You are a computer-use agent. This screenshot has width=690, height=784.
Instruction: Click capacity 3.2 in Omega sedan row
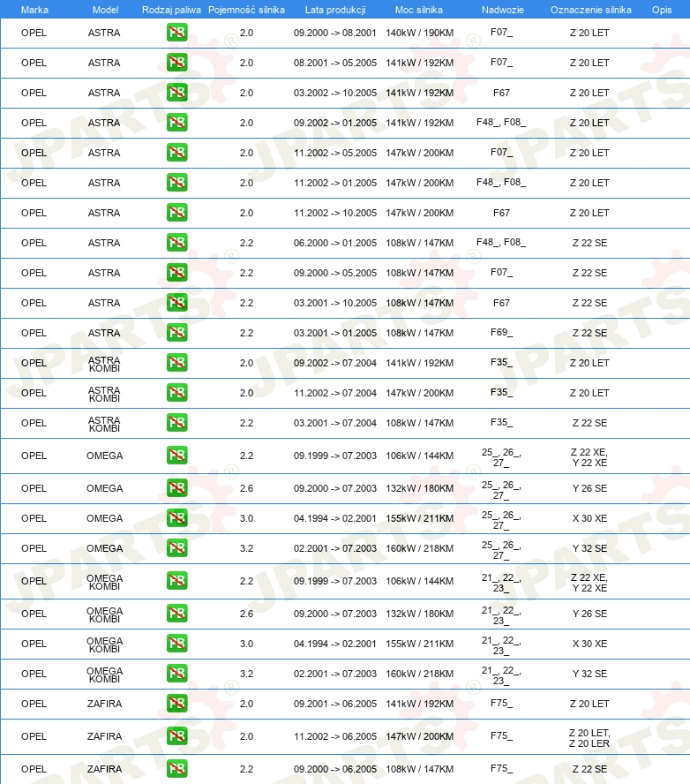pos(246,548)
